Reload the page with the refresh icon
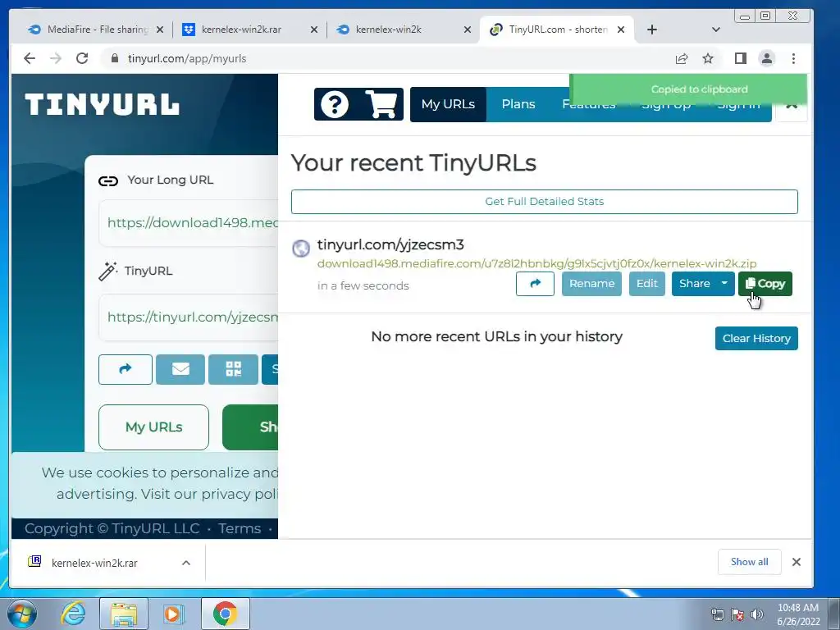Viewport: 840px width, 630px height. tap(82, 58)
